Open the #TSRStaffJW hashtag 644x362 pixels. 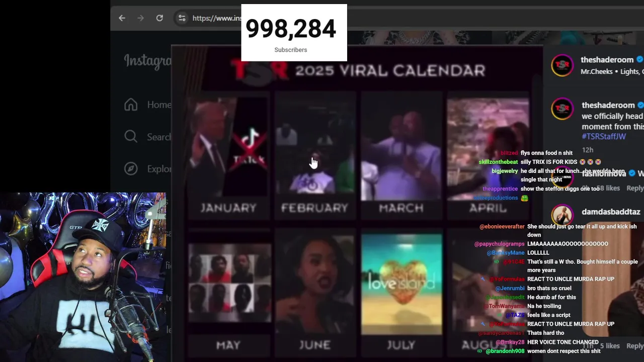[x=604, y=136]
